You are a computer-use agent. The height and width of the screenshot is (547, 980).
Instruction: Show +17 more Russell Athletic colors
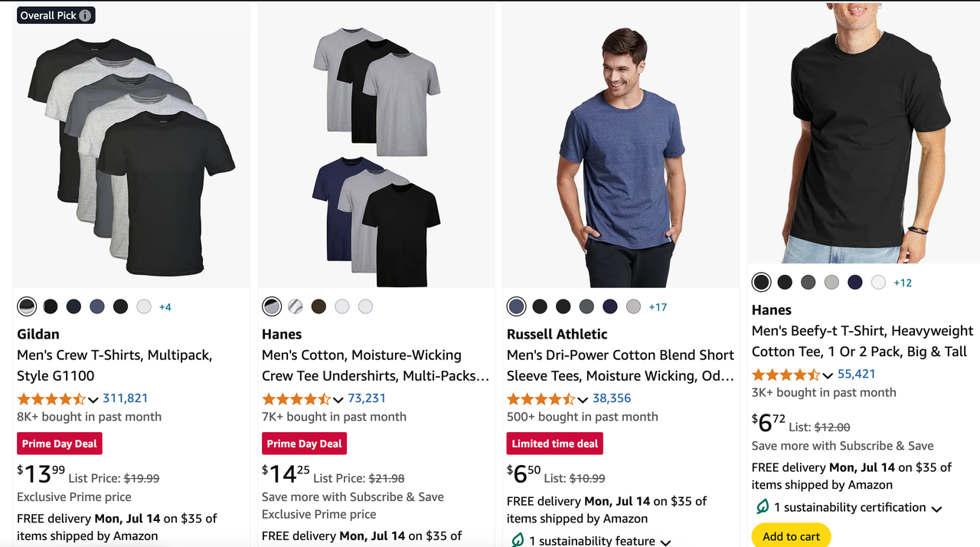click(658, 307)
